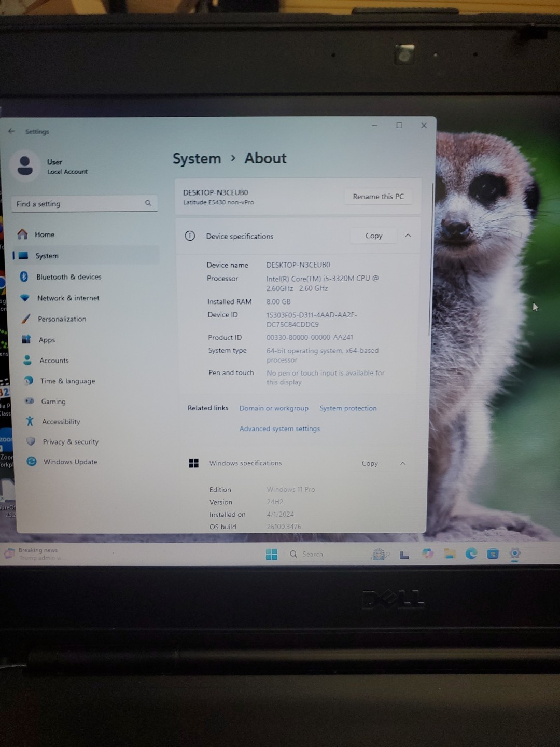The image size is (560, 747).
Task: Open Microsoft Store from the taskbar
Action: (493, 554)
